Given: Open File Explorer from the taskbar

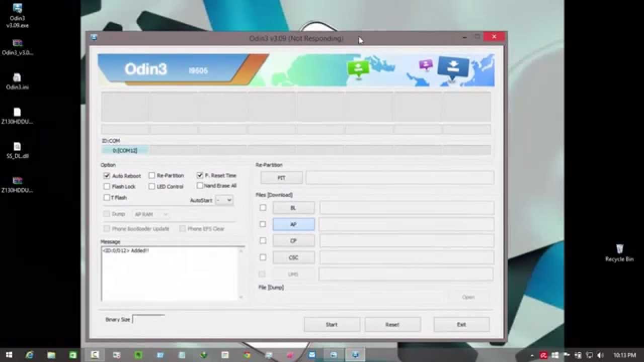Looking at the screenshot, I should (51, 355).
